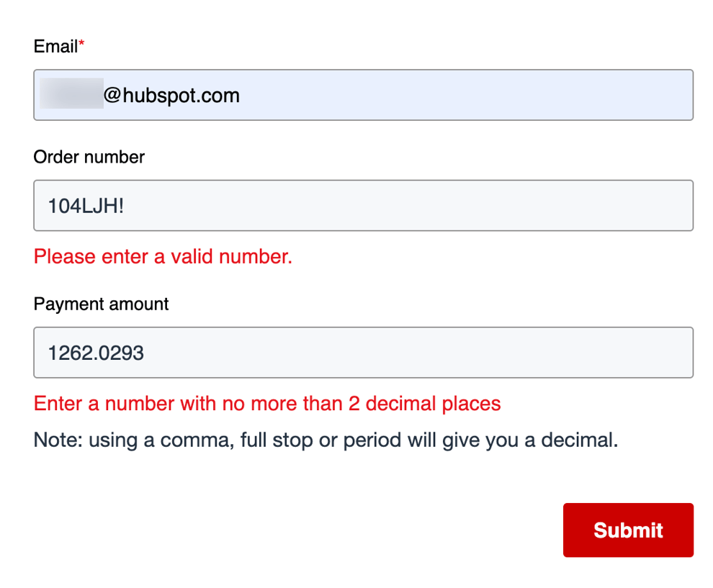Screen dimensions: 713x588
Task: Click the @hubspot.com text in Email
Action: [171, 96]
